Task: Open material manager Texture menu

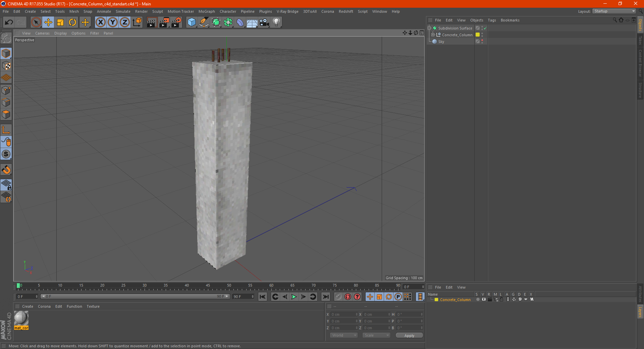Action: (x=93, y=306)
